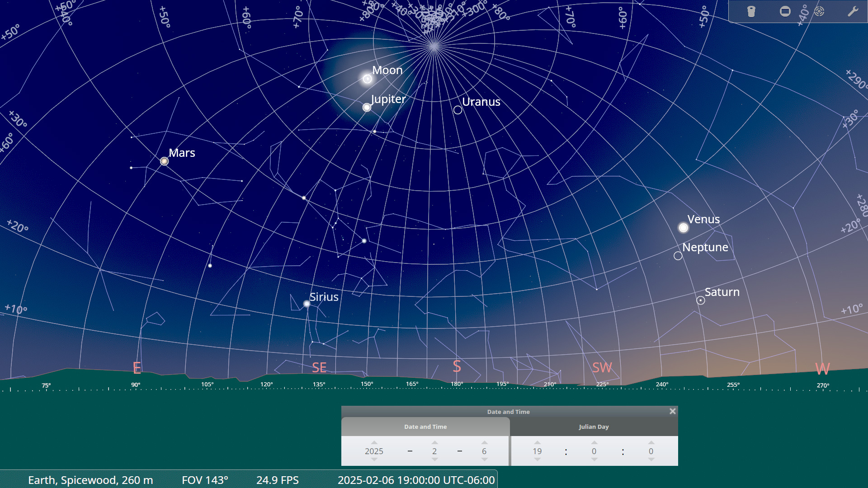Decrease the hour value 19
This screenshot has height=488, width=868.
537,460
